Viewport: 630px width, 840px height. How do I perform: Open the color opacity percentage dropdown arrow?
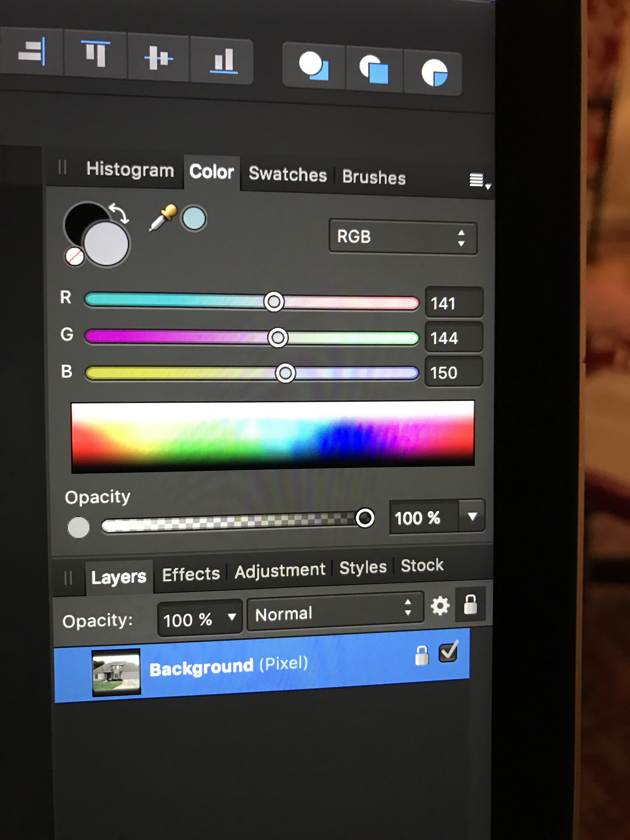point(472,516)
